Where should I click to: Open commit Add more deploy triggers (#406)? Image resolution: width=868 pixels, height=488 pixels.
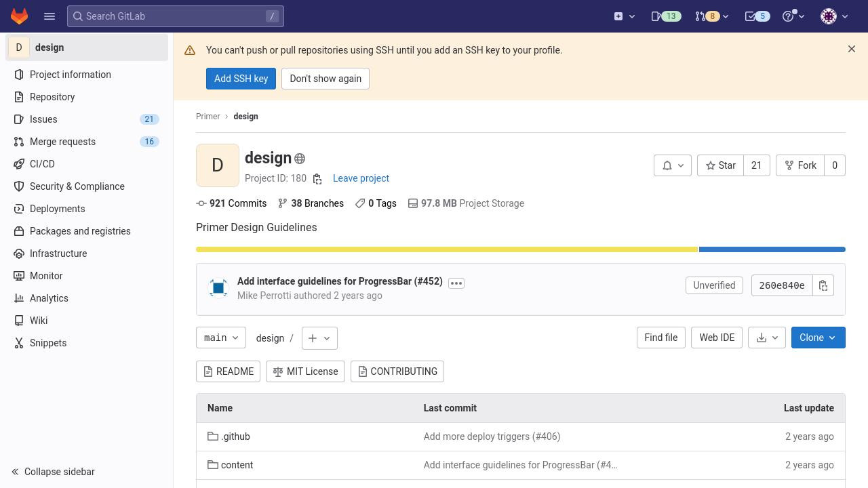coord(492,436)
